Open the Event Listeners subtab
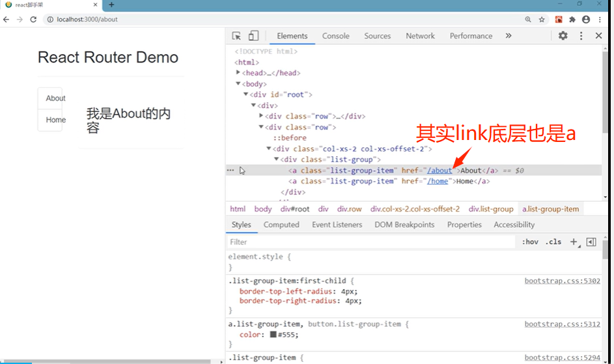This screenshot has height=364, width=614. (337, 225)
